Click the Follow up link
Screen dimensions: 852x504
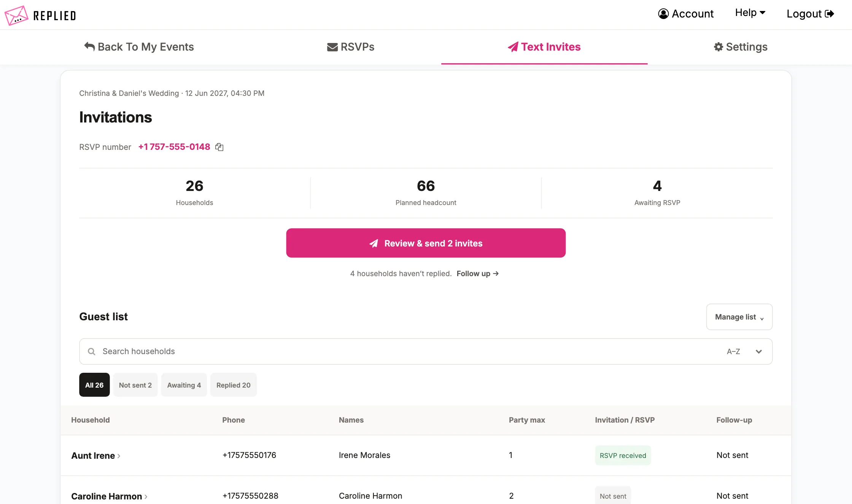(478, 273)
